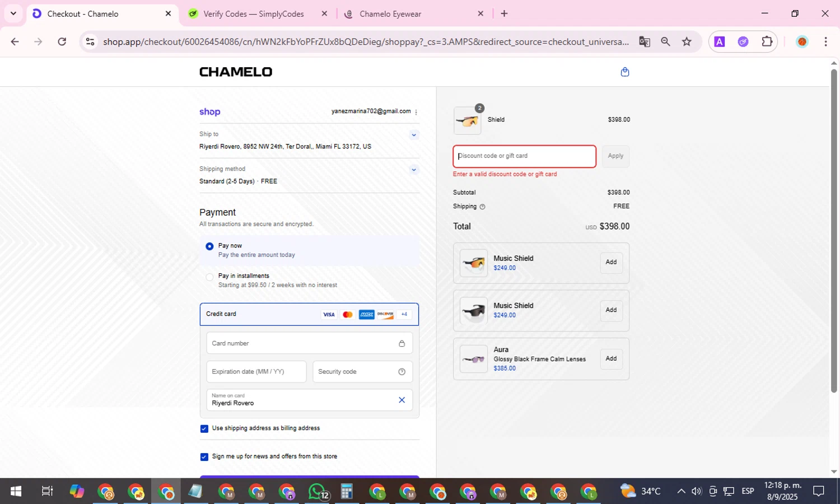Screen dimensions: 840x504
Task: Open the Windows Start menu
Action: point(16,491)
